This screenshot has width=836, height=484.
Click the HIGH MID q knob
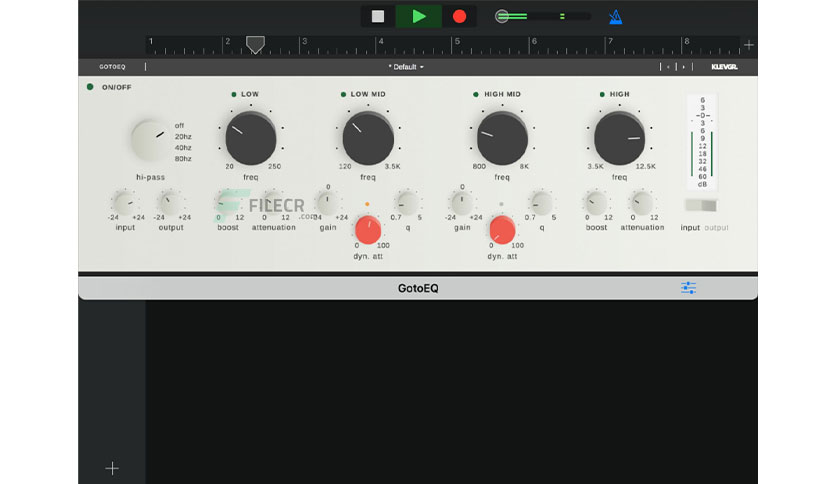[x=542, y=203]
